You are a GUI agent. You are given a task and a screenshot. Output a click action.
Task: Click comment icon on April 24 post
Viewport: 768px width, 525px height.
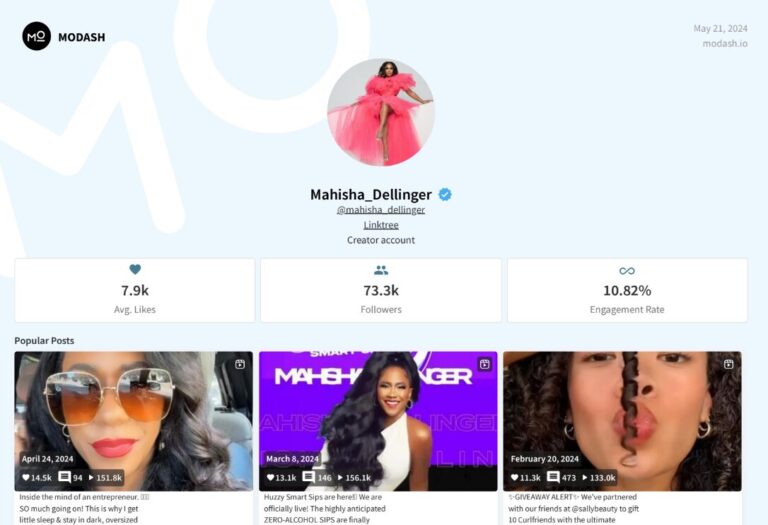click(64, 477)
